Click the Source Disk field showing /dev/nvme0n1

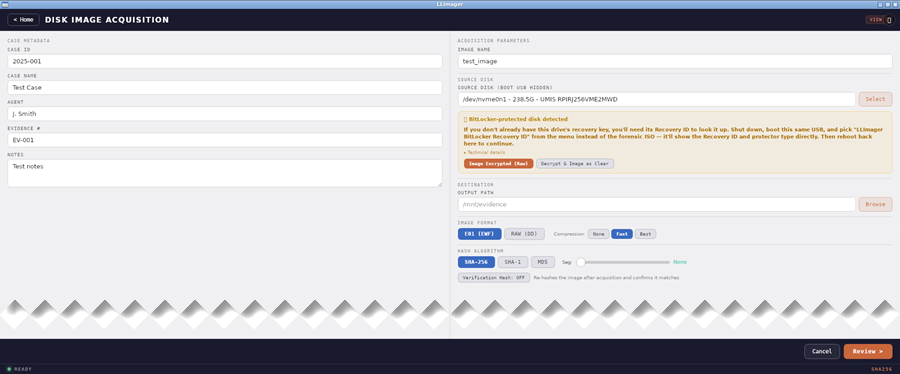pyautogui.click(x=657, y=99)
